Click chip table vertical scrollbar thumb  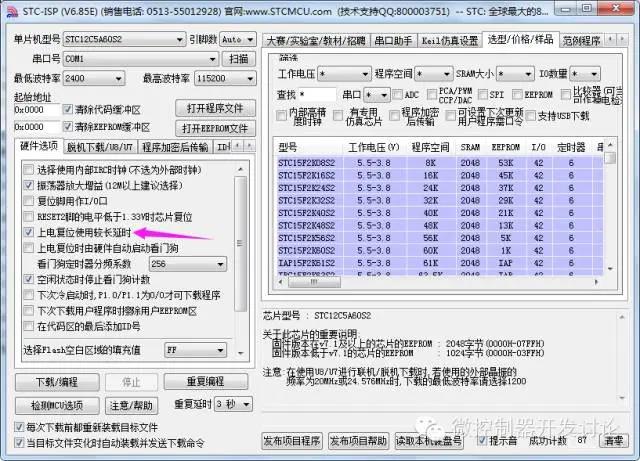[610, 158]
